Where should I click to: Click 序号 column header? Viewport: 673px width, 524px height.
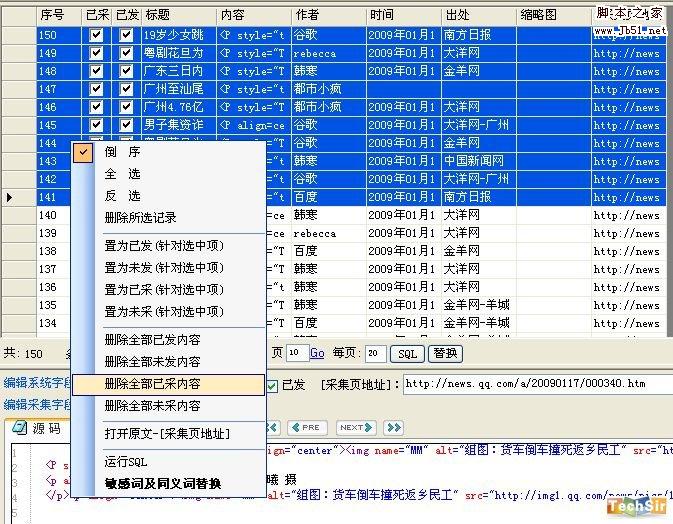(x=59, y=15)
